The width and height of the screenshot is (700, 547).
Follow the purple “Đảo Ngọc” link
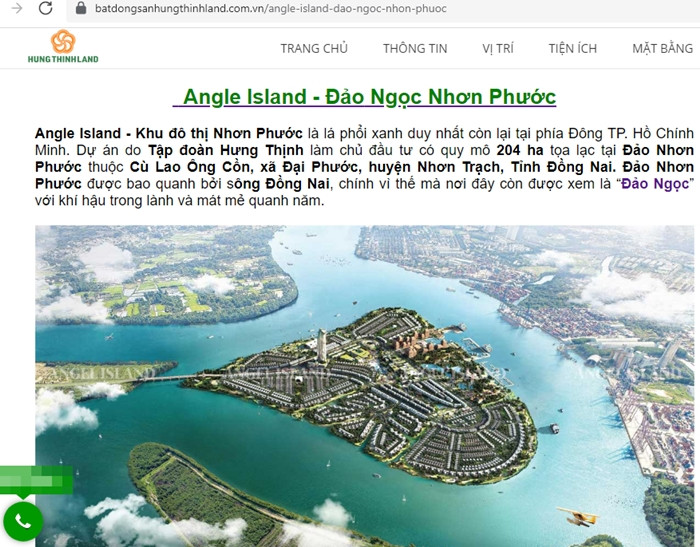(655, 184)
